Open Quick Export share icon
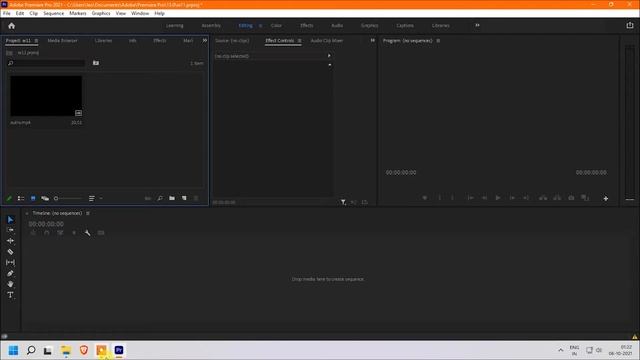Image resolution: width=640 pixels, height=360 pixels. tap(630, 25)
